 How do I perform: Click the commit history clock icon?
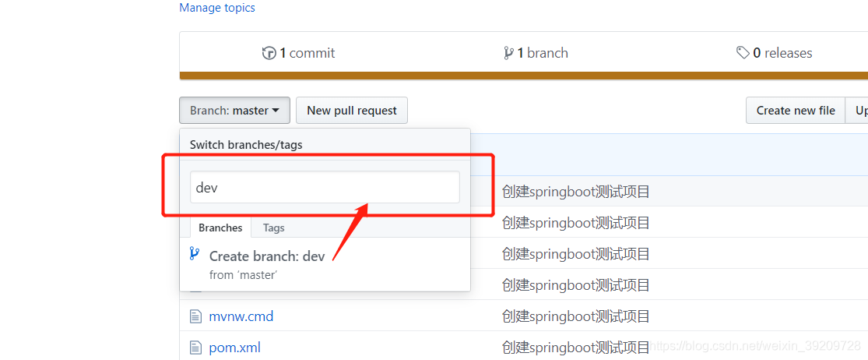[269, 53]
